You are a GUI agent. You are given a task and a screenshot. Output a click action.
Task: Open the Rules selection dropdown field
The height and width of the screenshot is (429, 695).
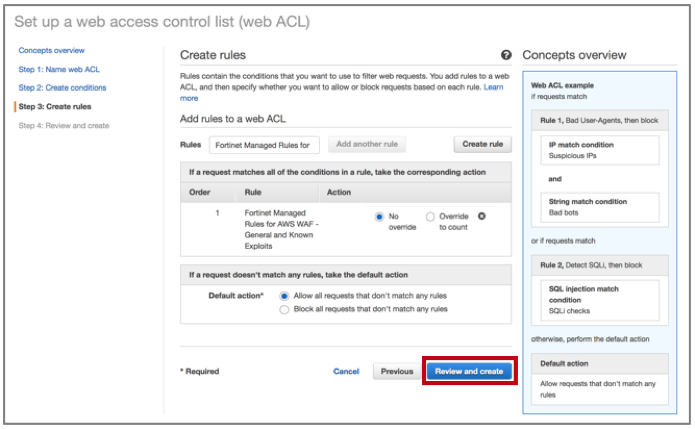(264, 145)
